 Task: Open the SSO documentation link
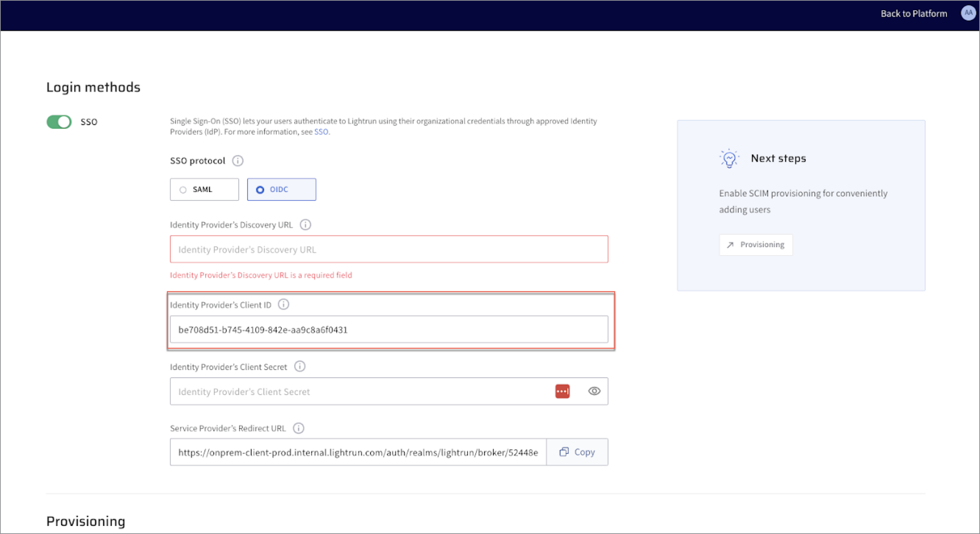[321, 132]
